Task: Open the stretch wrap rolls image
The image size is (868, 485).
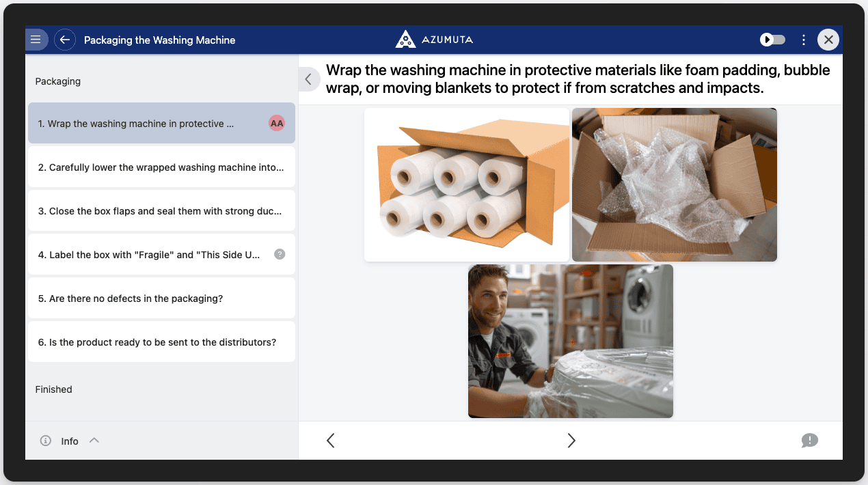Action: pos(467,184)
